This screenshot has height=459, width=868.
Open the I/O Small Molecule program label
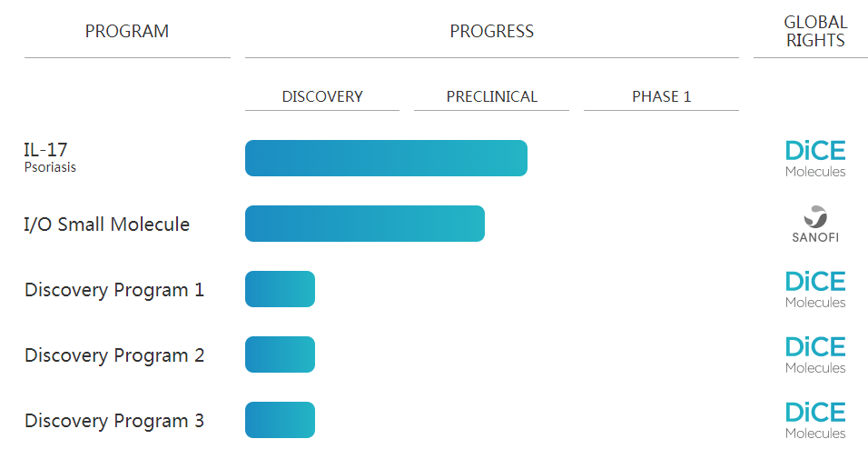[107, 224]
